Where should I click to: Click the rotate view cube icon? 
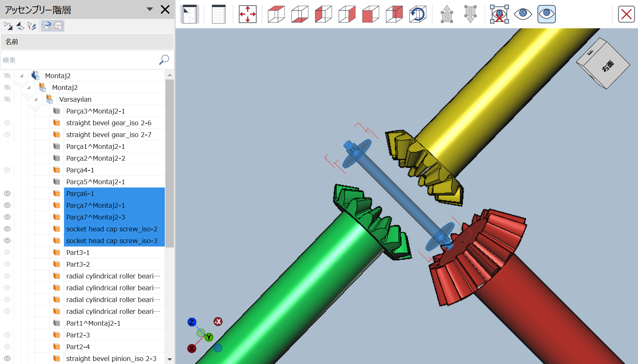coord(418,14)
